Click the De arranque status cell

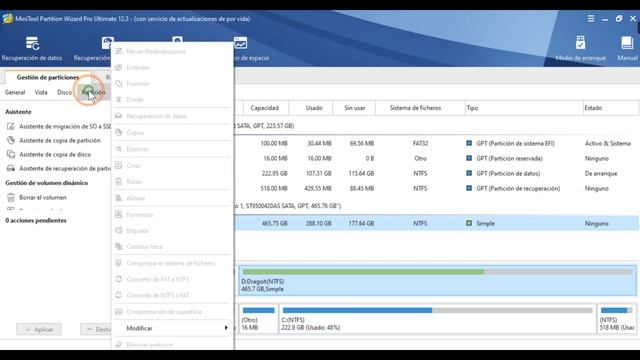pyautogui.click(x=601, y=173)
